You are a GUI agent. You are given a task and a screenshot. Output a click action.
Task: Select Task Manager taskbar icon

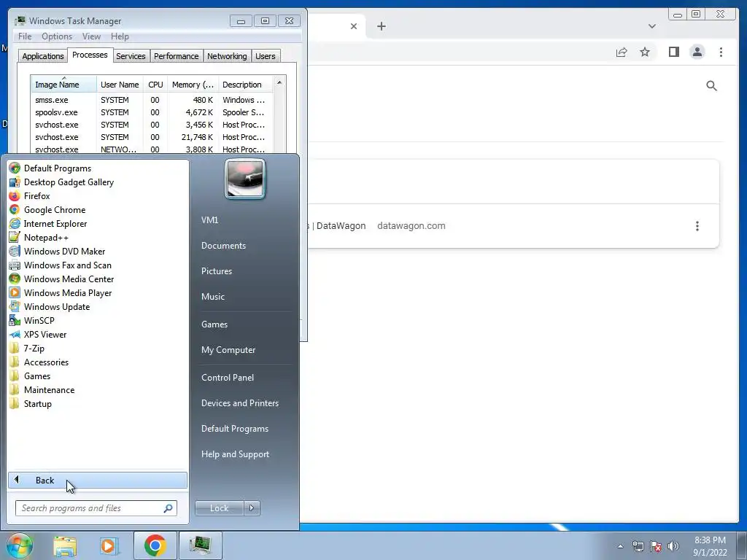point(200,545)
